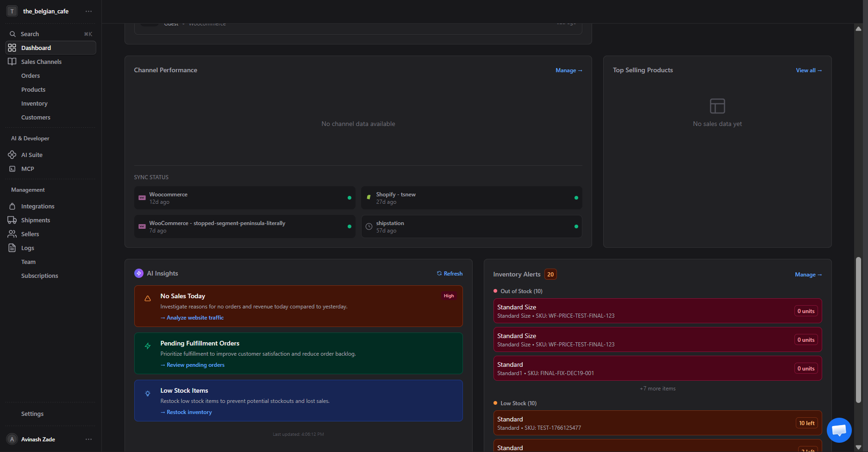Open the Logs document icon
The height and width of the screenshot is (452, 868).
(12, 248)
